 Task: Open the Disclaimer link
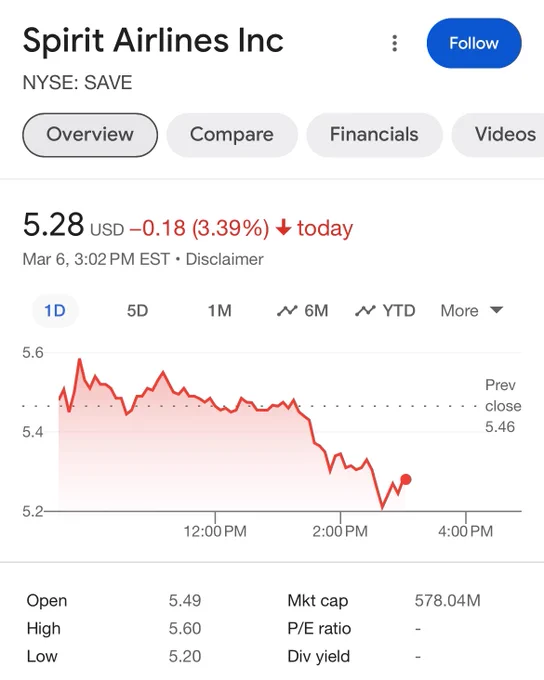coord(224,259)
